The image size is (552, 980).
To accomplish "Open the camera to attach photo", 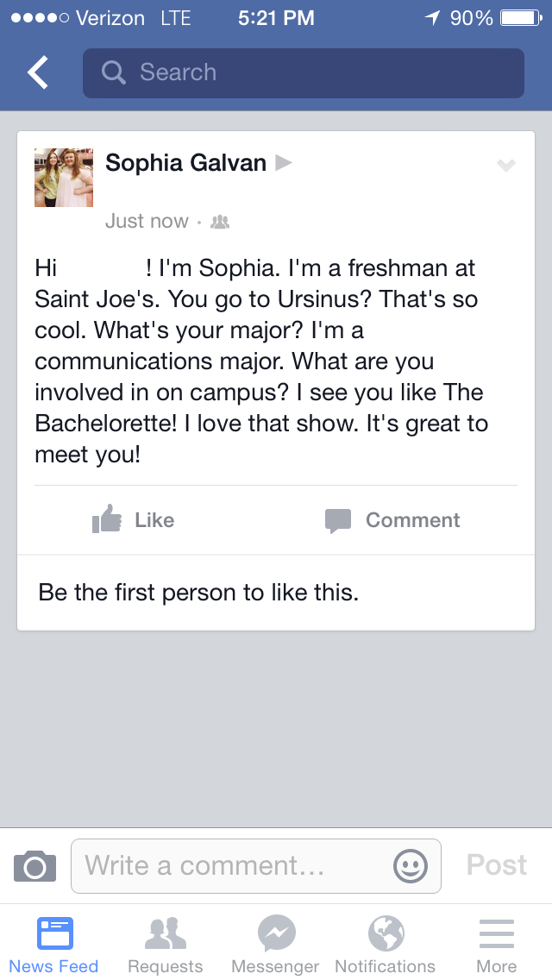I will [x=35, y=865].
